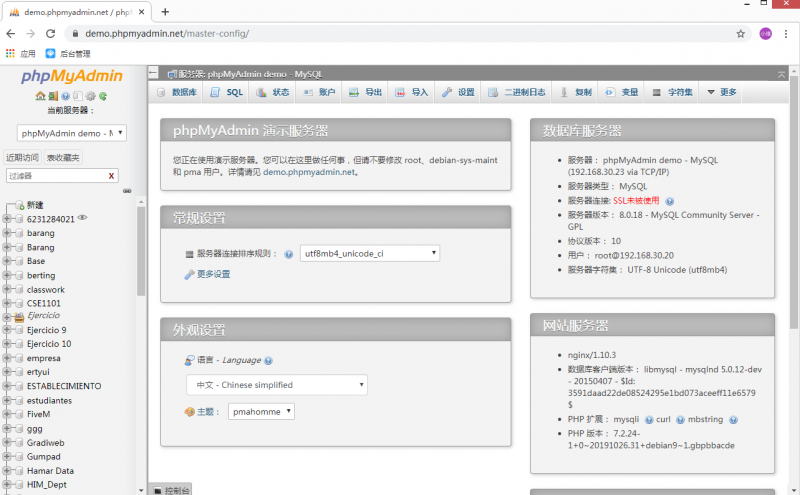Image resolution: width=800 pixels, height=495 pixels.
Task: Collapse sidebar using minus button beside server title
Action: pyautogui.click(x=153, y=73)
